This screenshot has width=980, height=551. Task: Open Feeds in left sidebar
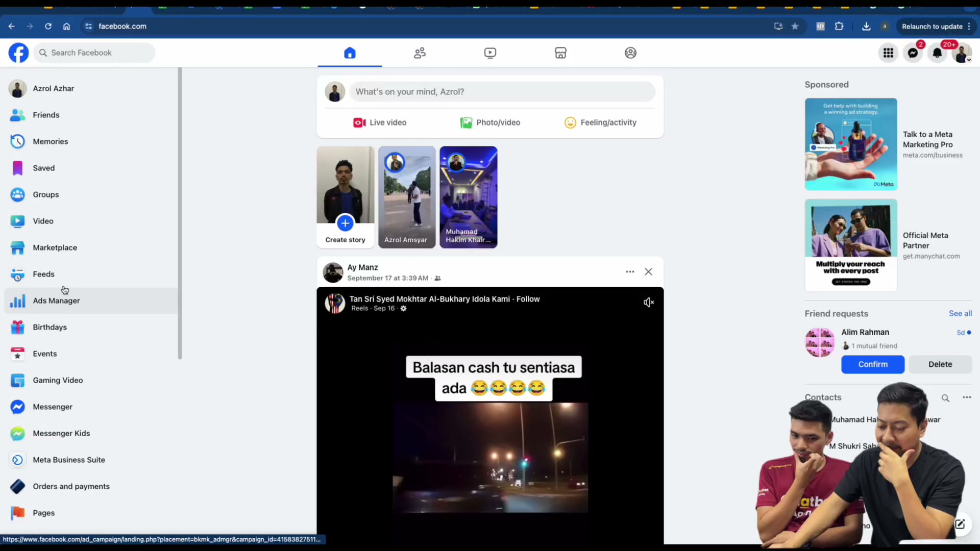(91, 274)
